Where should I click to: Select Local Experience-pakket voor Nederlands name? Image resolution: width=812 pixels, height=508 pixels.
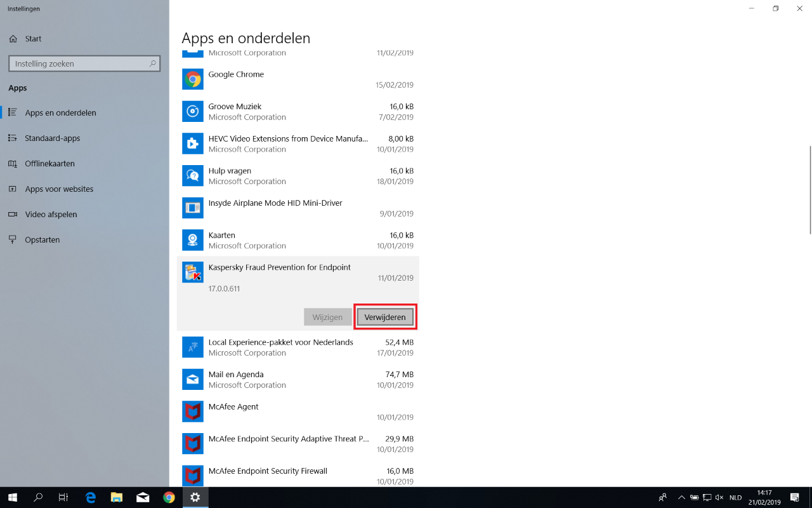click(x=280, y=342)
